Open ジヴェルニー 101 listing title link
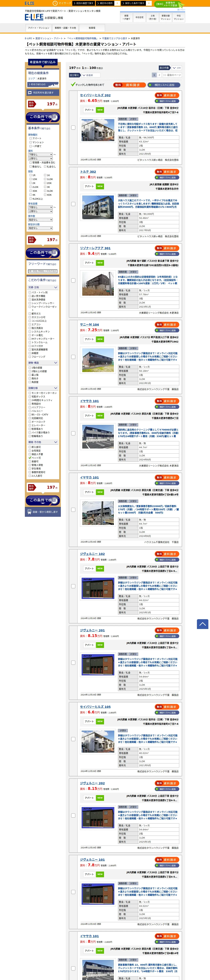Image resolution: width=210 pixels, height=980 pixels. 92,859
